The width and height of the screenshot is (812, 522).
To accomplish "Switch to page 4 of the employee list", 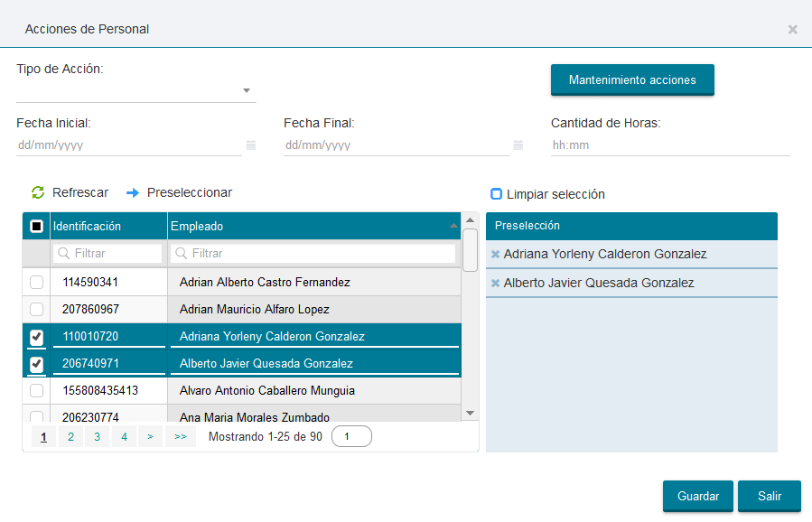I will tap(124, 437).
